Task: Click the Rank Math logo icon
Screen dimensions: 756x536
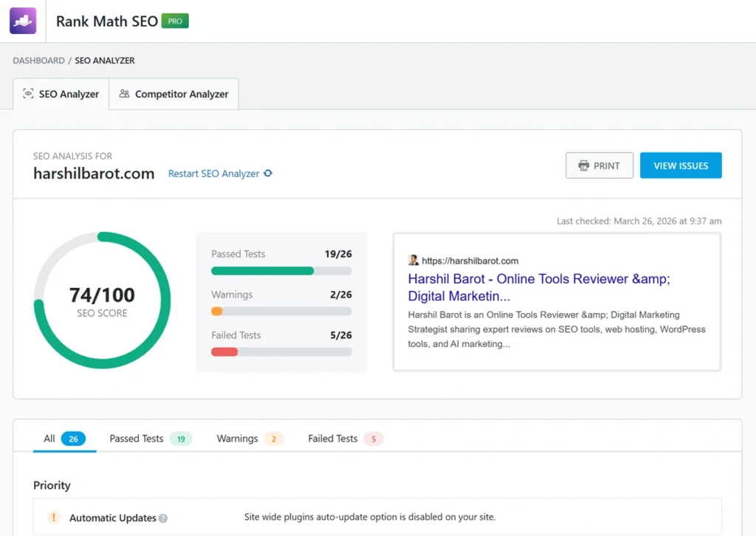Action: (22, 21)
